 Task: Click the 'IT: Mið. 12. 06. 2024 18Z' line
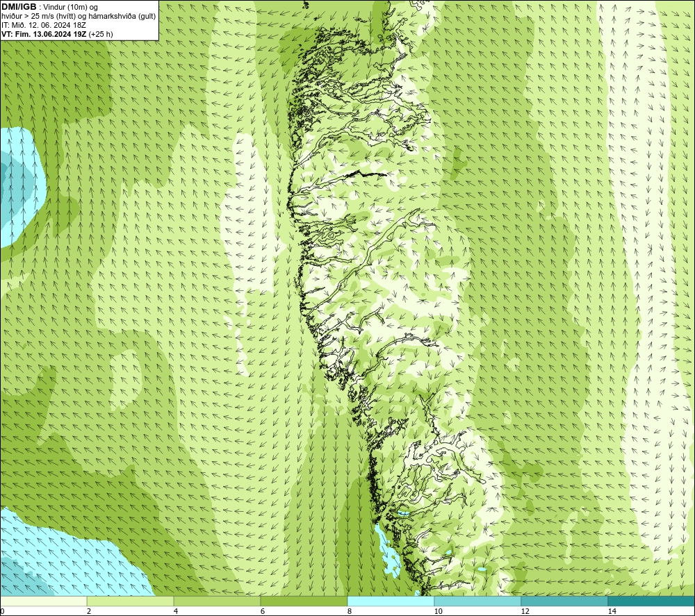[x=43, y=25]
